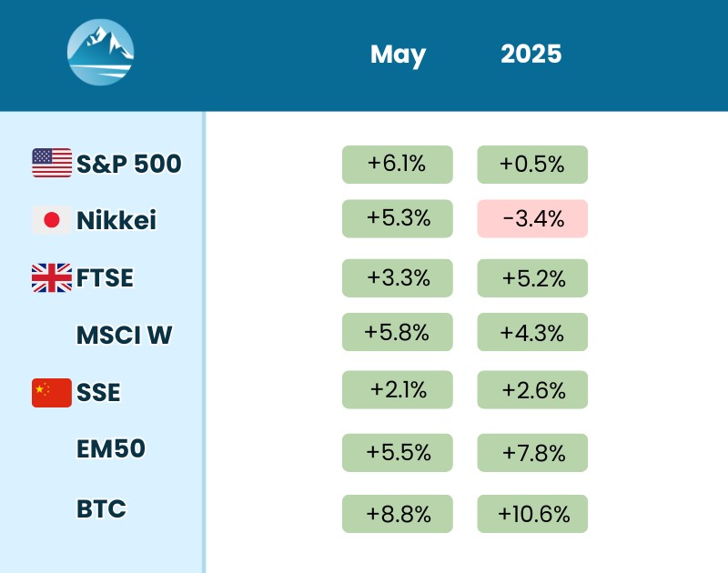This screenshot has width=728, height=573.
Task: Click the China flag icon
Action: coord(52,392)
